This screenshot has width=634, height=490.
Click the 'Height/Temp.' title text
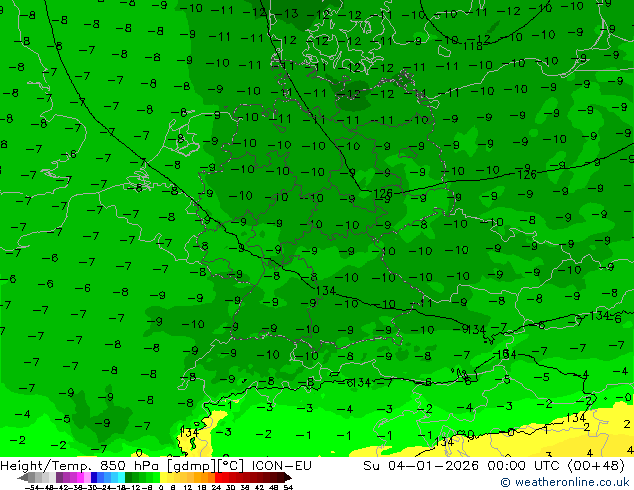[46, 466]
